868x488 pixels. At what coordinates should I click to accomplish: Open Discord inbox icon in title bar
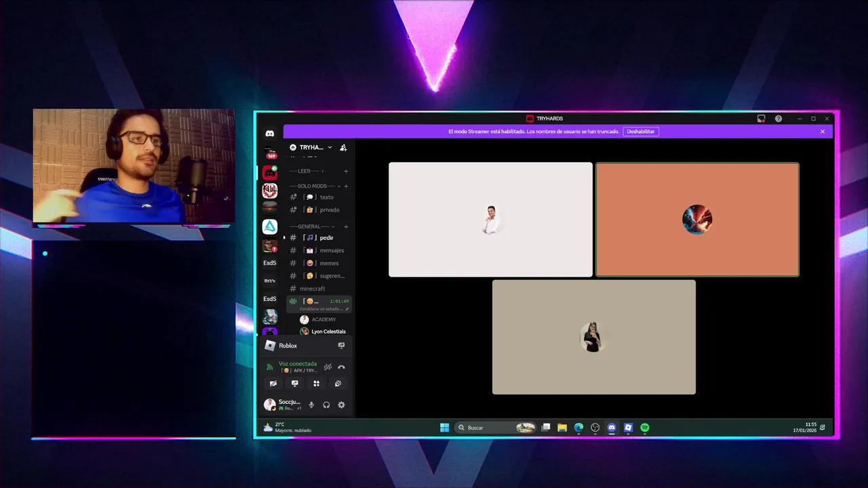tap(762, 119)
